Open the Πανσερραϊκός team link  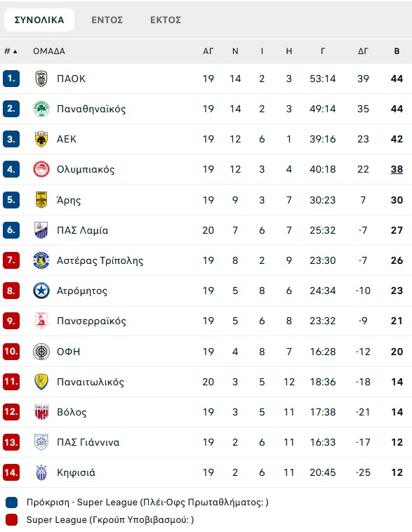91,321
